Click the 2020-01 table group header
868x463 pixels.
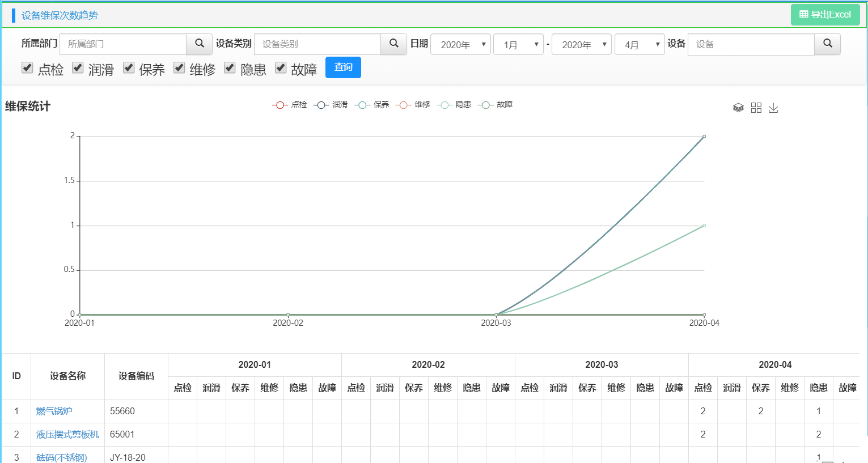255,365
